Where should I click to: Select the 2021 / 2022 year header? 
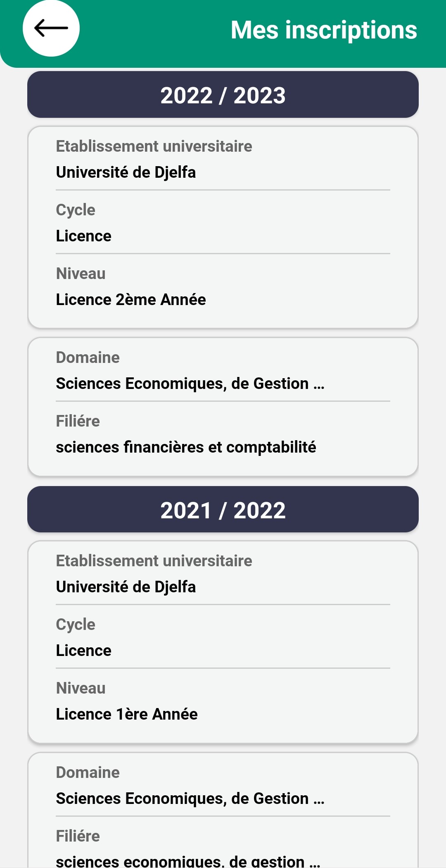(223, 510)
